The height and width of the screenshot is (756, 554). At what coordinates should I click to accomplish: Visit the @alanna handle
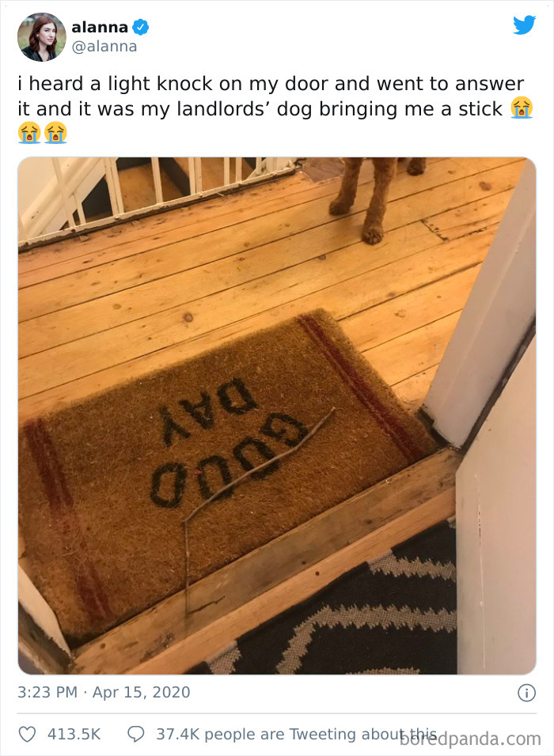point(104,47)
